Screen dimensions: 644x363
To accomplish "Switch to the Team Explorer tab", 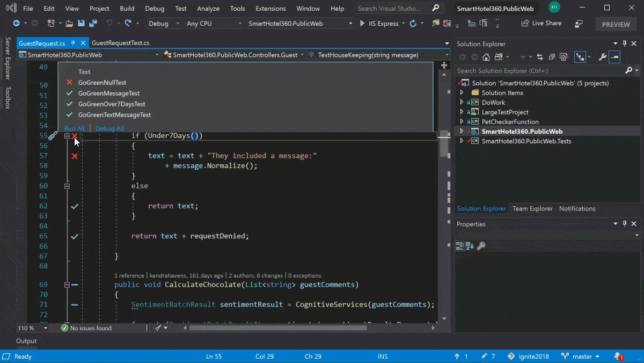I will (532, 208).
